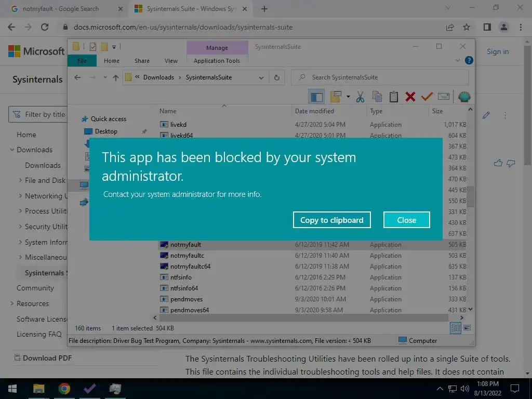This screenshot has width=532, height=399.
Task: Expand the File and Disk section
Action: coord(20,180)
